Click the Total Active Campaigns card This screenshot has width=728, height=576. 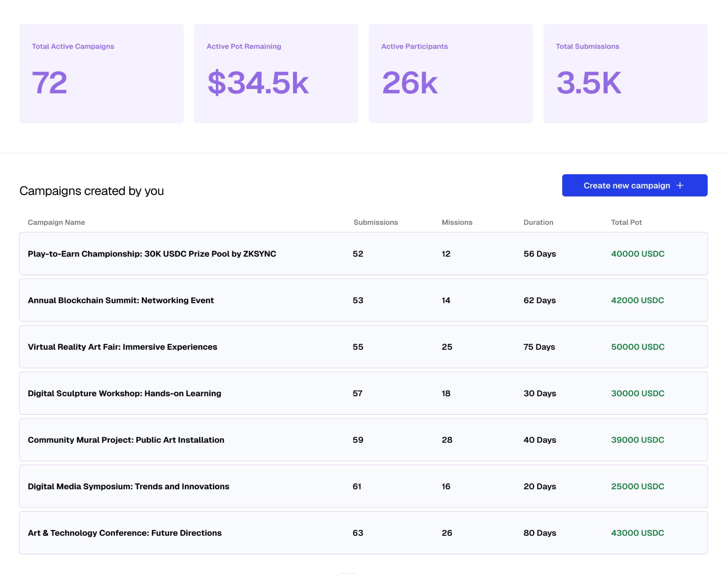coord(101,74)
